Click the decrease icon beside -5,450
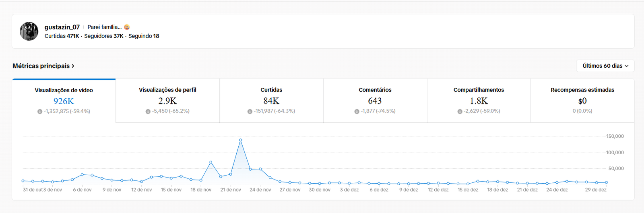 148,111
